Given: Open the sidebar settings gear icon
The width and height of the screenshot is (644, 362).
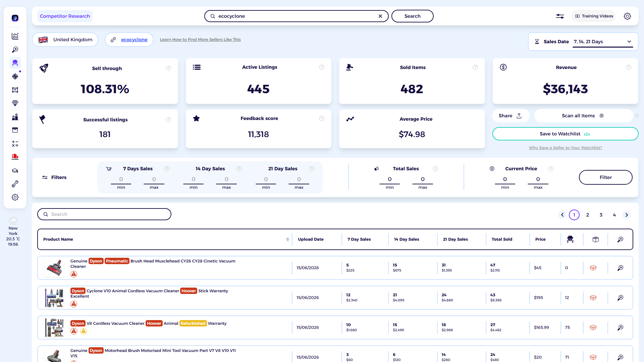Looking at the screenshot, I should (x=15, y=197).
